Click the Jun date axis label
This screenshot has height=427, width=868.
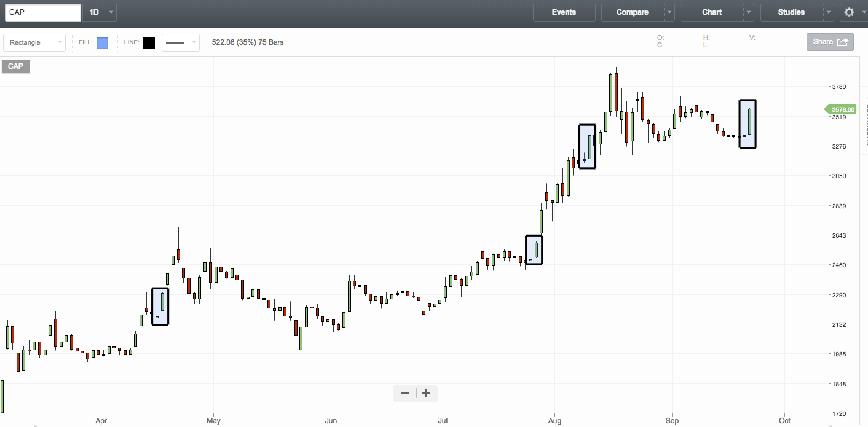tap(331, 421)
